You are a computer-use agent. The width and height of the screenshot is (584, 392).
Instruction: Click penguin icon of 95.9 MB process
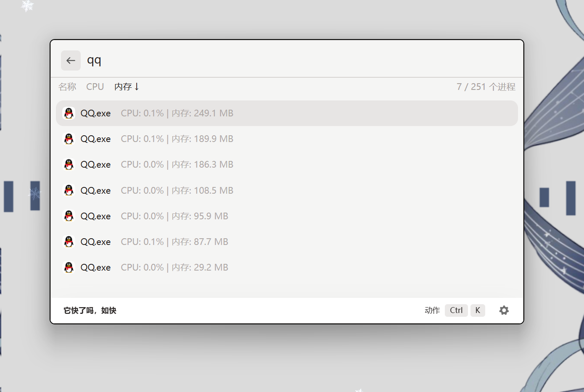click(x=69, y=216)
